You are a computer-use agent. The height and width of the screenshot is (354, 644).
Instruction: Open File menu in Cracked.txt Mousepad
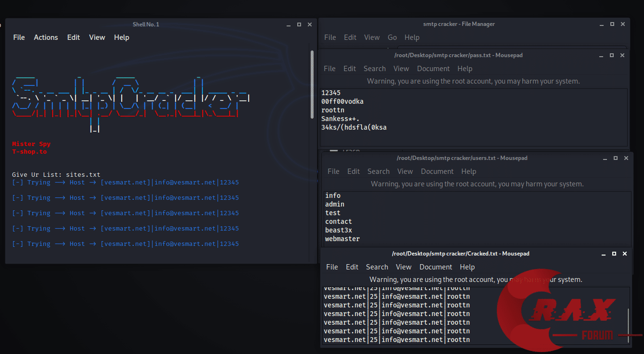(332, 267)
